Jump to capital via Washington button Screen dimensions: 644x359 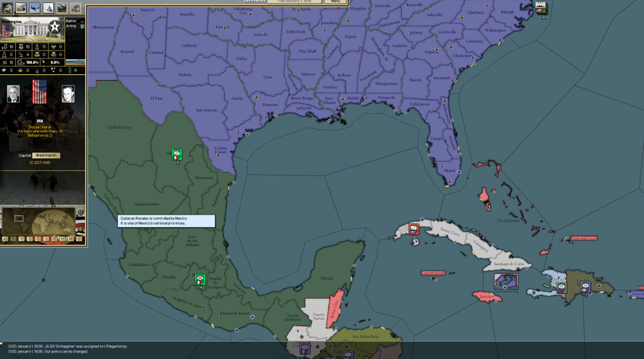point(46,155)
